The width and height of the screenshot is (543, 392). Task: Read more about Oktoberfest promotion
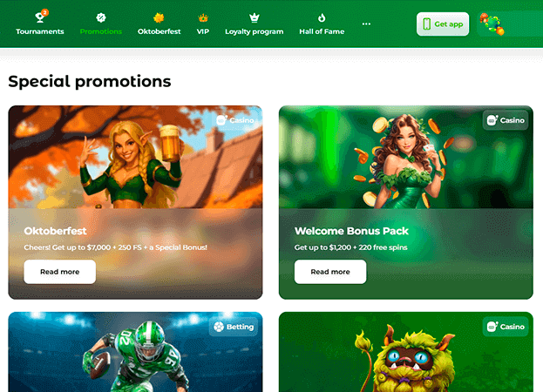[x=60, y=272]
